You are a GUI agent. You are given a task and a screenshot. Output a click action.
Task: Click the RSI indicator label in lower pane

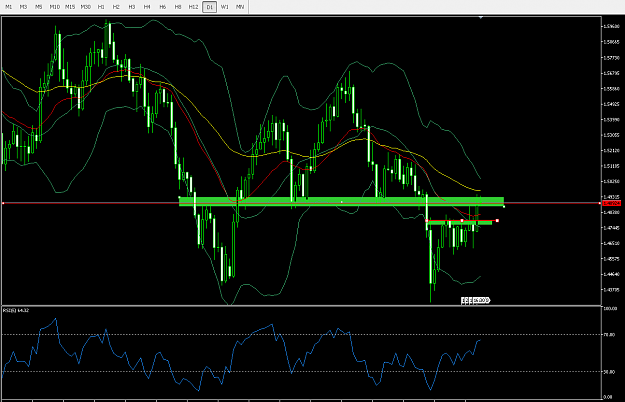click(16, 310)
